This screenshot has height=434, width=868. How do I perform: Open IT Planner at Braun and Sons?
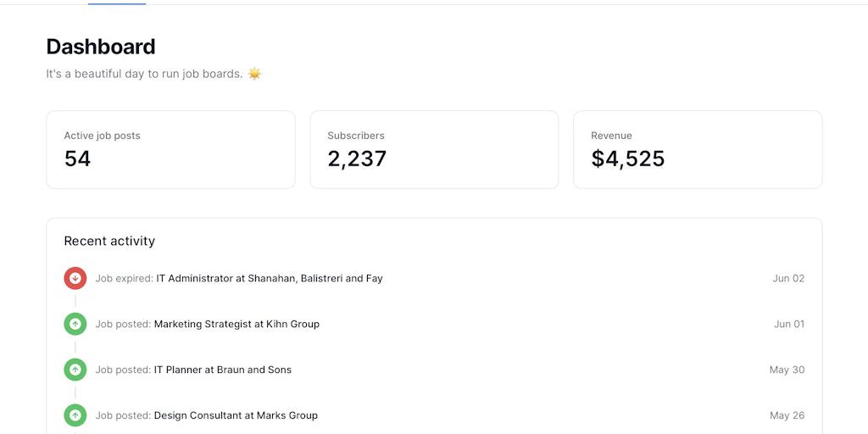[x=222, y=370]
